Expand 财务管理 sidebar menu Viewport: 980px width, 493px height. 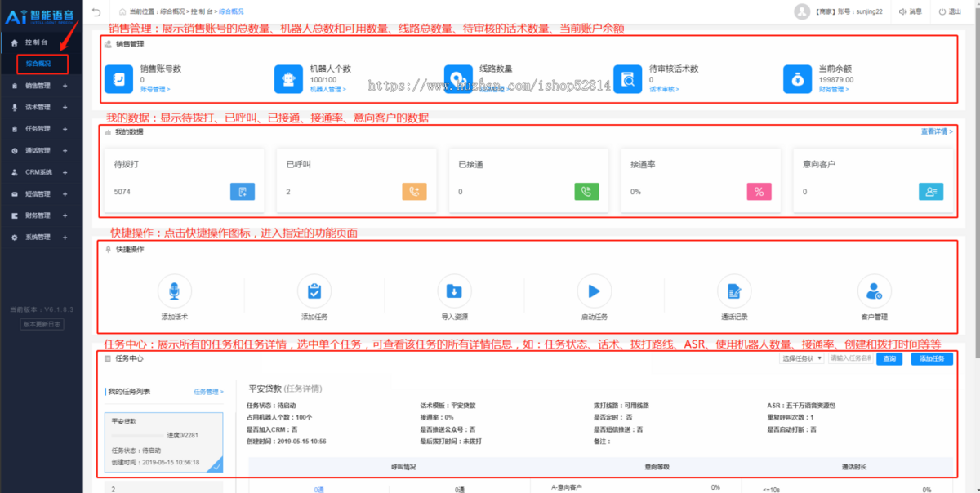coord(42,215)
